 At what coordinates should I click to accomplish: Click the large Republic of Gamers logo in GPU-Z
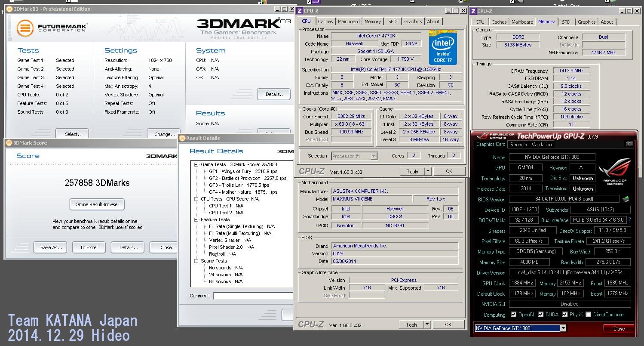click(614, 171)
